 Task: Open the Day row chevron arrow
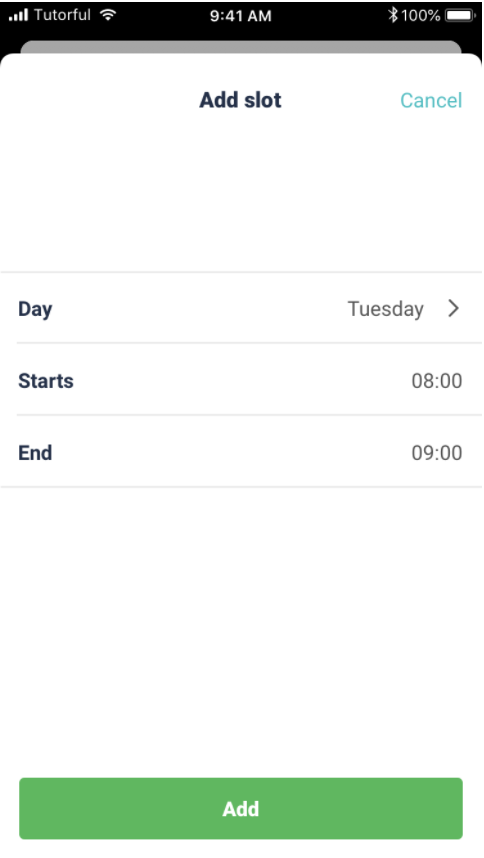click(x=453, y=309)
